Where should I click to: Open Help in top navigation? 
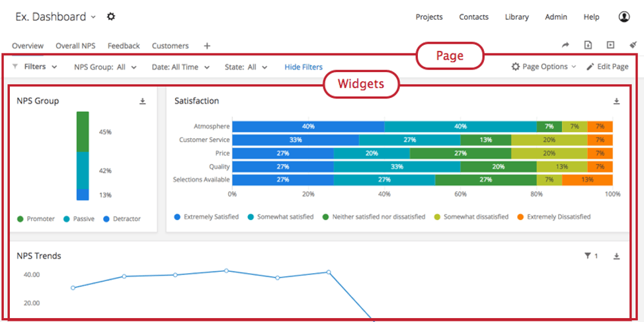point(591,17)
